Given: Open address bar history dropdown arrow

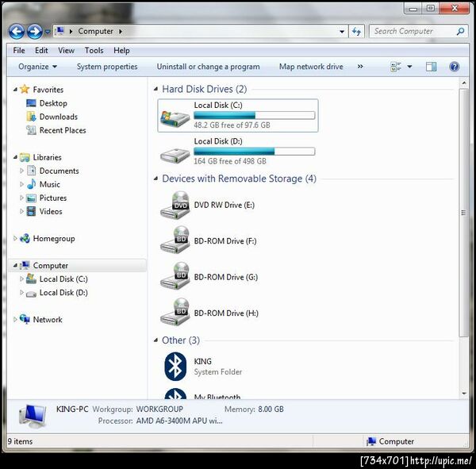Looking at the screenshot, I should click(x=342, y=32).
